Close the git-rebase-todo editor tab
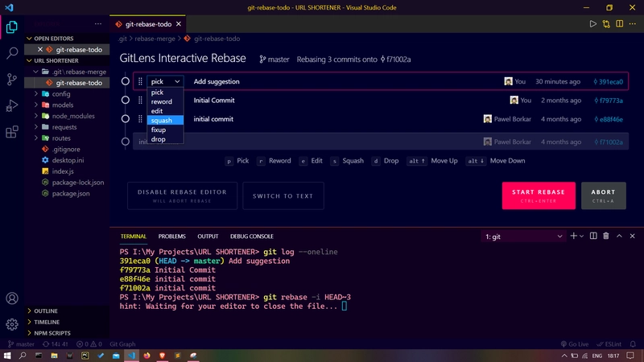Screen dimensions: 644x362 (x=179, y=24)
